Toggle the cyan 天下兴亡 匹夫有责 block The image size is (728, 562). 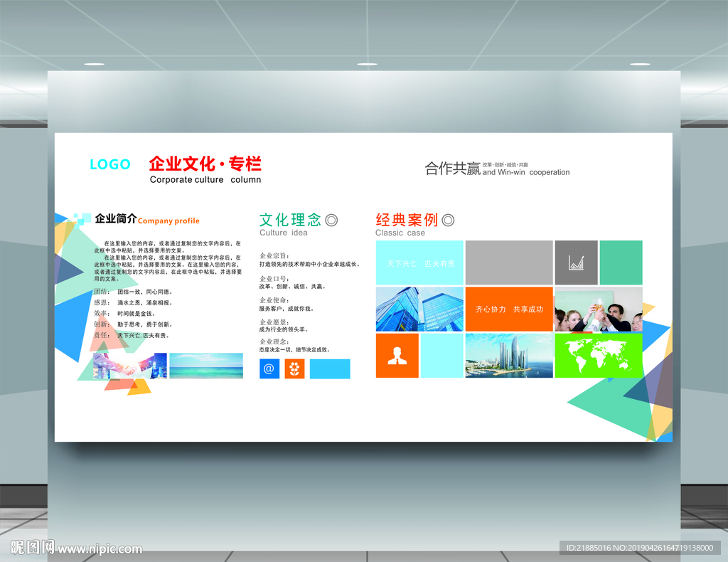(419, 262)
